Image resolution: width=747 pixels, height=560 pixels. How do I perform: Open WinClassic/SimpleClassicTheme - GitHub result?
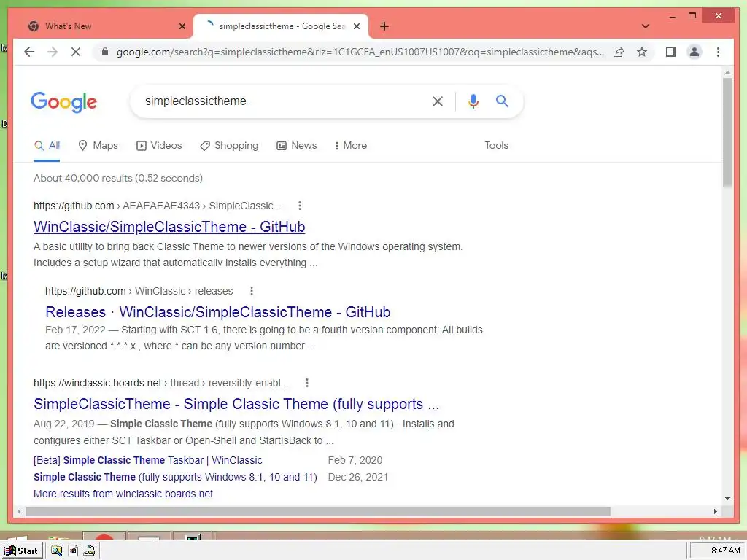(x=169, y=227)
